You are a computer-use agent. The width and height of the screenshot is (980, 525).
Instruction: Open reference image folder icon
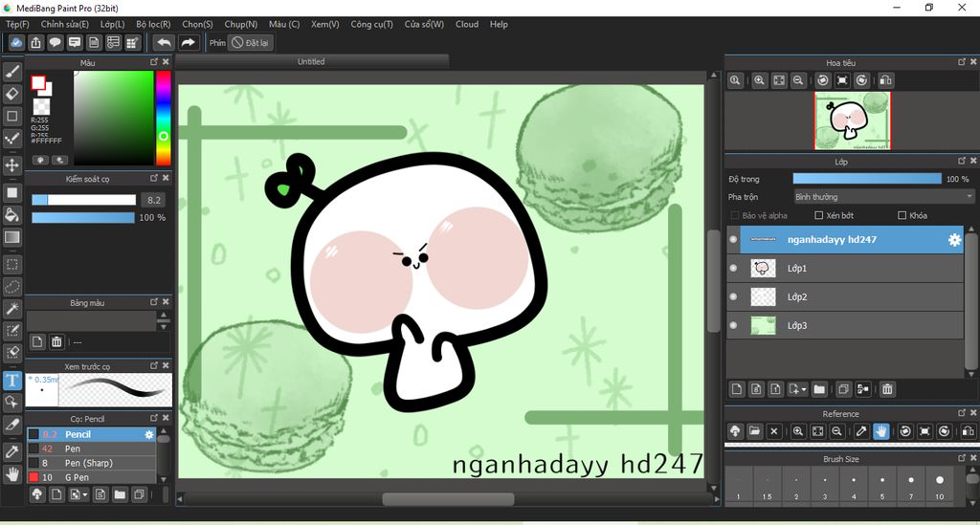point(754,431)
